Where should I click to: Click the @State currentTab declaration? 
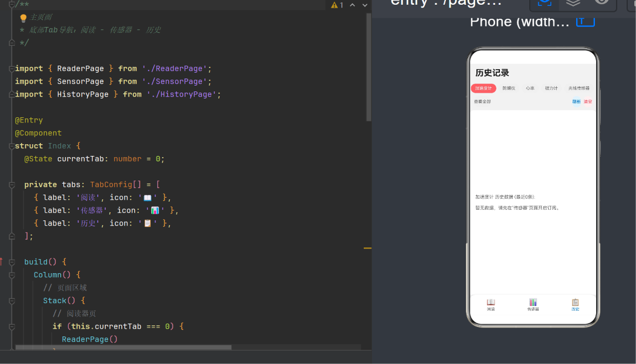[x=94, y=159]
